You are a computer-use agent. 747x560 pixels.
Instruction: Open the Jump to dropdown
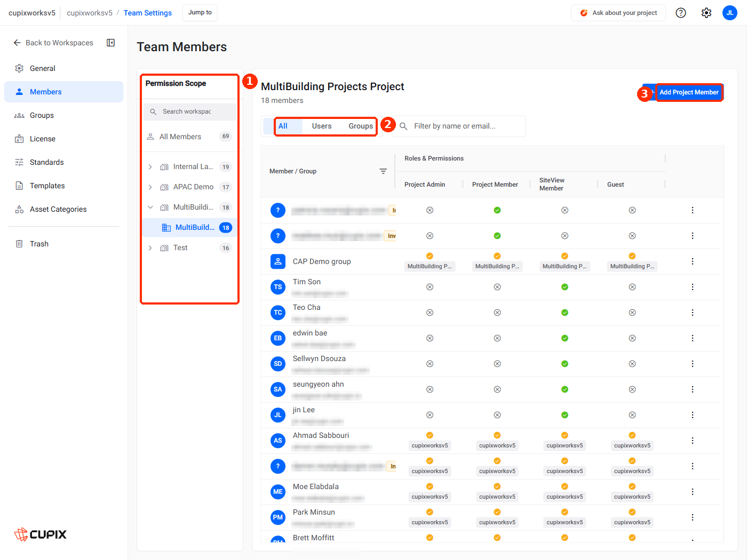pos(200,13)
